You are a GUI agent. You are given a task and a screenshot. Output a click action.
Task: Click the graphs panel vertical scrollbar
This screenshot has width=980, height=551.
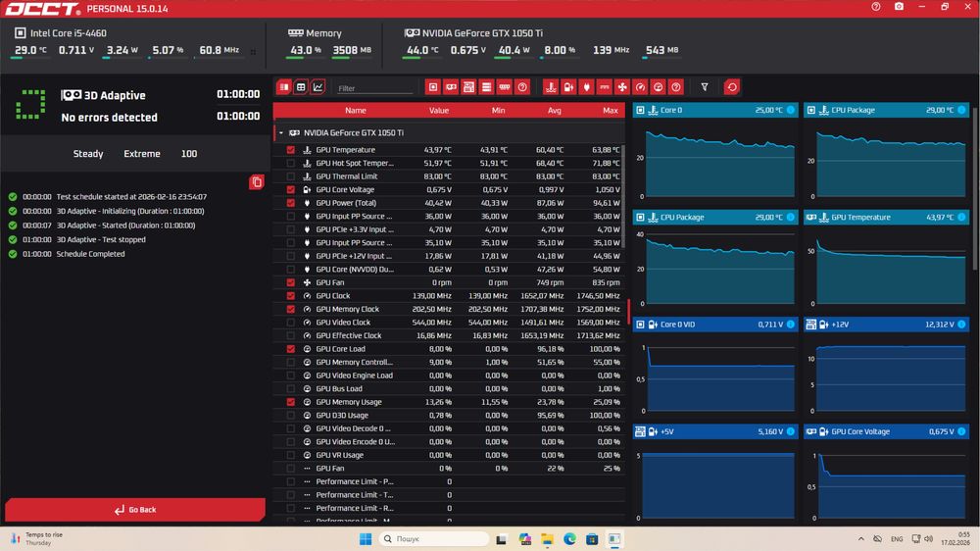tap(975, 187)
